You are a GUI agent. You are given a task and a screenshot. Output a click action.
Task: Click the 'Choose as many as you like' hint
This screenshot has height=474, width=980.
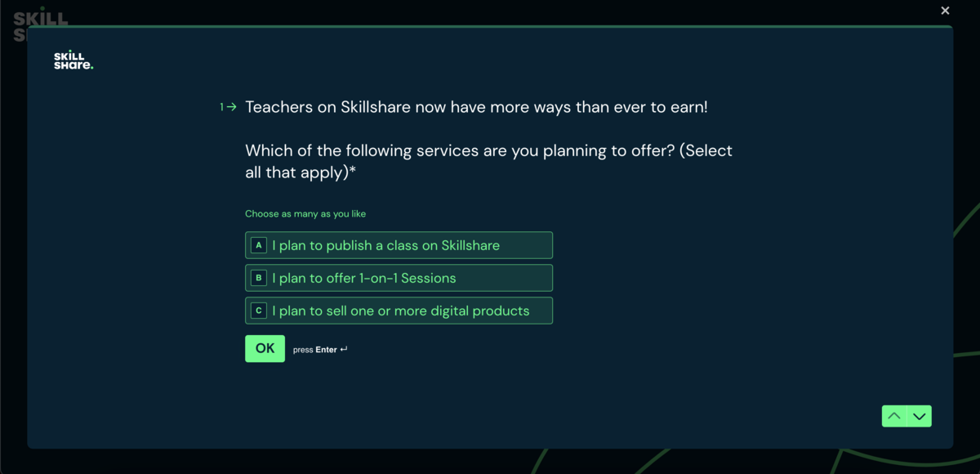(305, 213)
